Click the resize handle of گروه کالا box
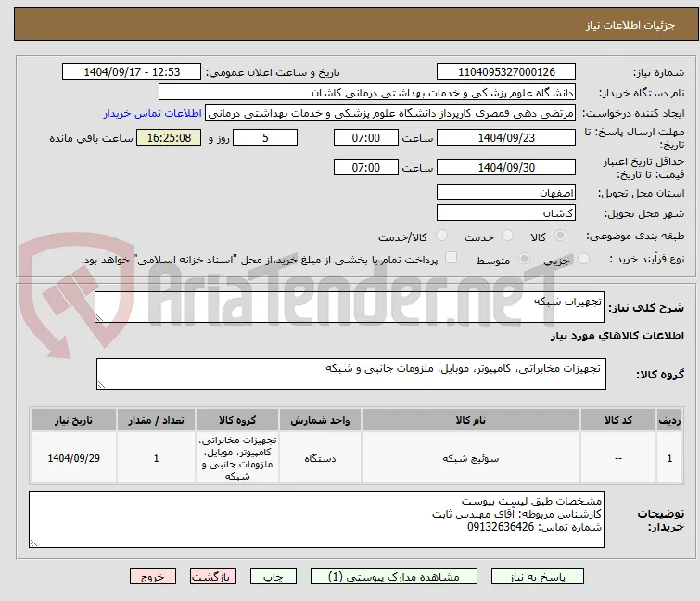 pyautogui.click(x=101, y=385)
